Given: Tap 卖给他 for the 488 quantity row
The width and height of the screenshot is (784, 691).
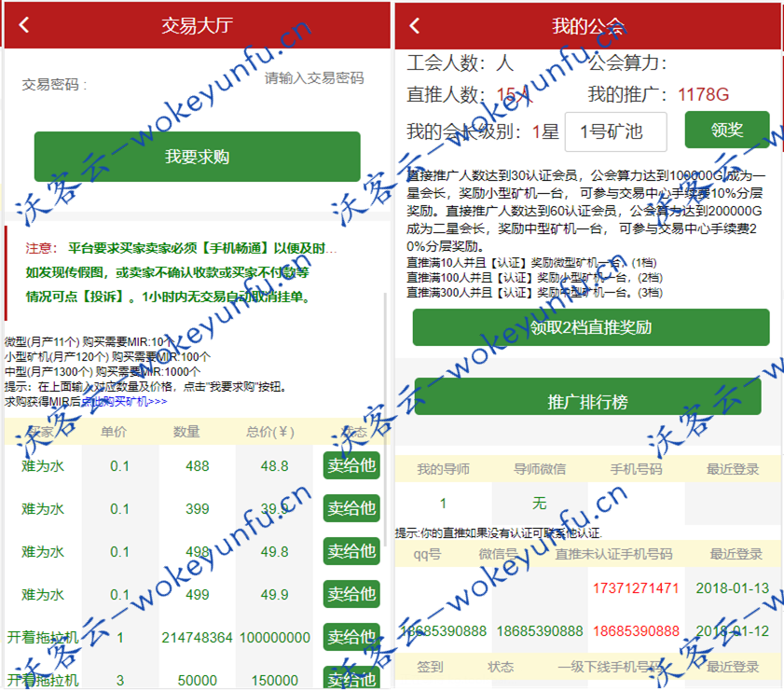Looking at the screenshot, I should 351,465.
